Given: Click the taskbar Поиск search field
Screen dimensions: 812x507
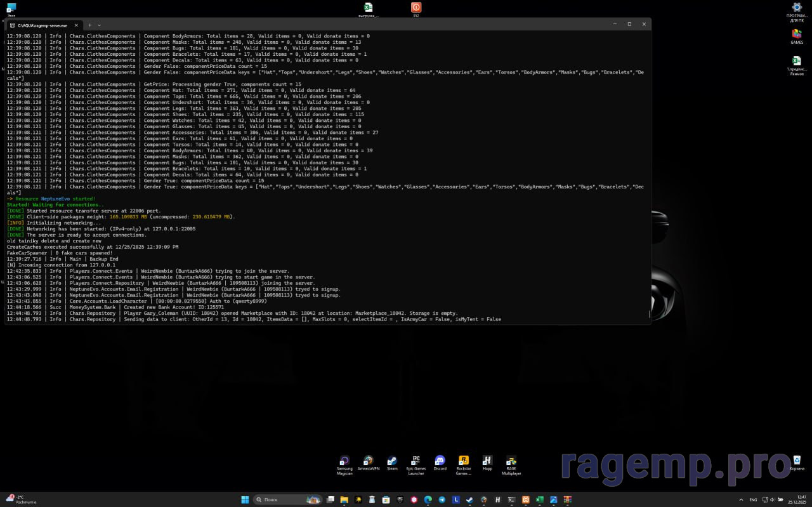Looking at the screenshot, I should click(x=280, y=500).
